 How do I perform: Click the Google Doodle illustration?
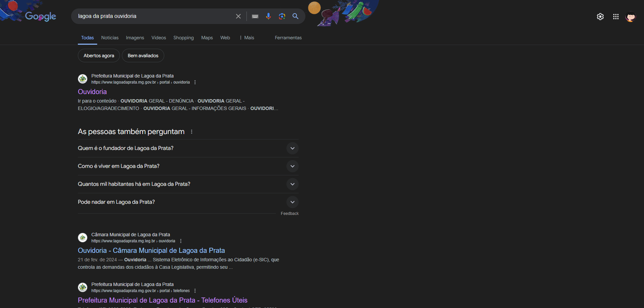tap(344, 13)
